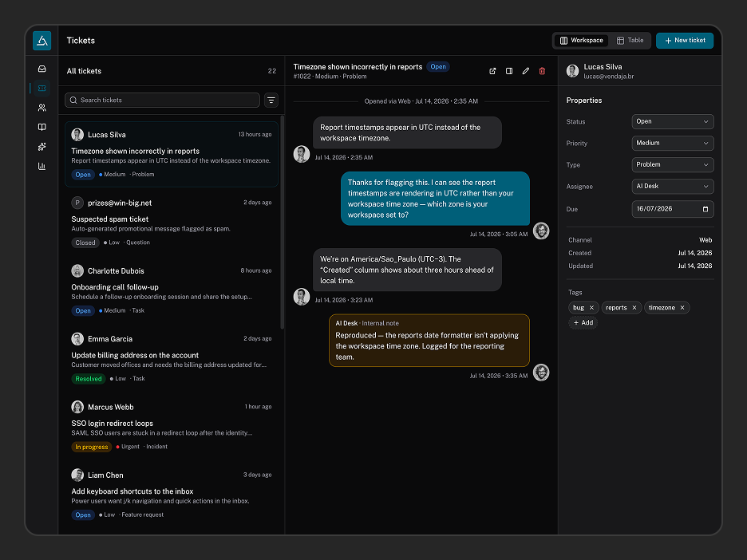Viewport: 747px width, 560px height.
Task: Open the AI sparkles icon in sidebar
Action: click(42, 147)
